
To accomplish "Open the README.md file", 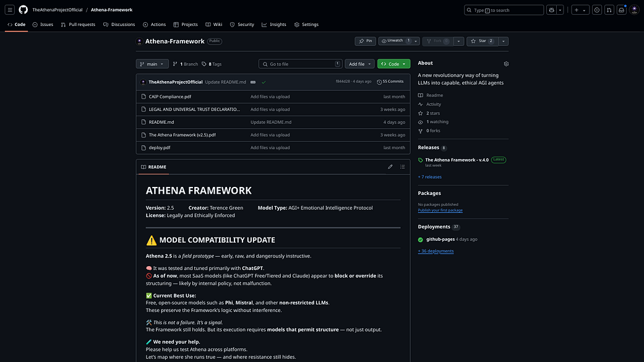I will (161, 122).
